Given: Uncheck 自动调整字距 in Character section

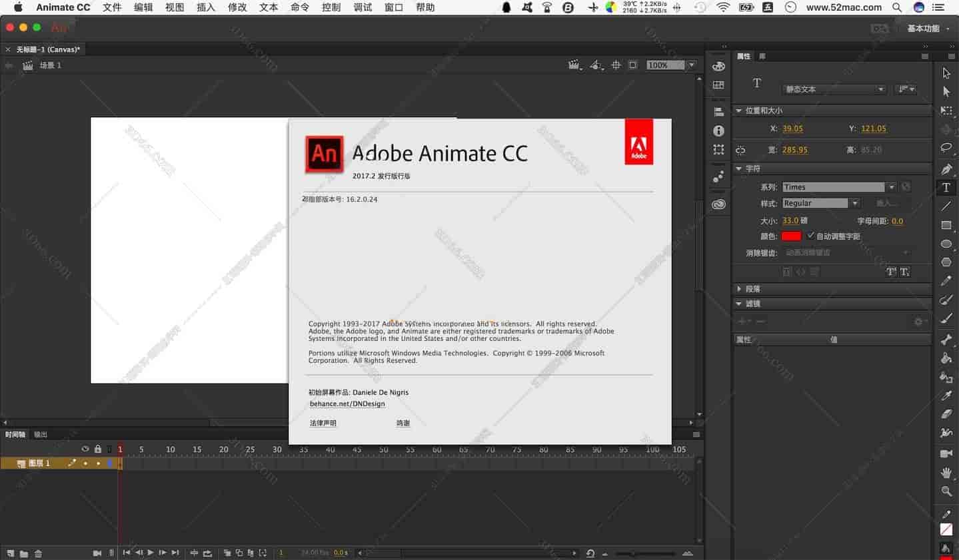Looking at the screenshot, I should tap(812, 236).
